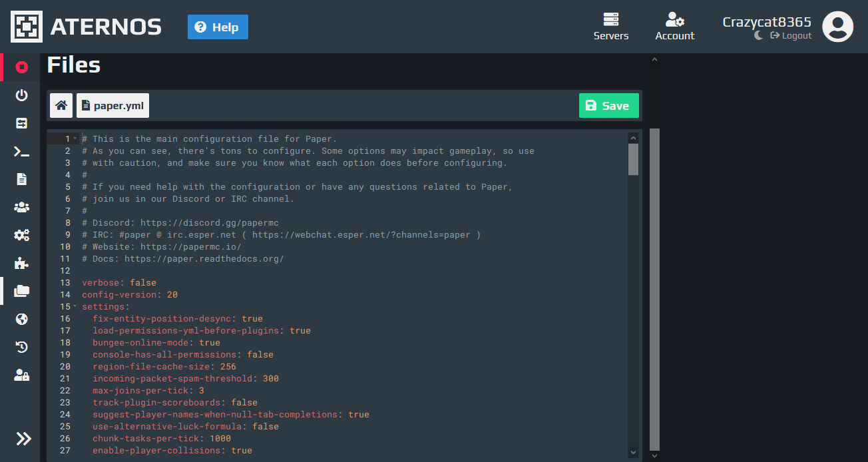The height and width of the screenshot is (462, 868).
Task: Open the Help button
Action: click(x=218, y=27)
